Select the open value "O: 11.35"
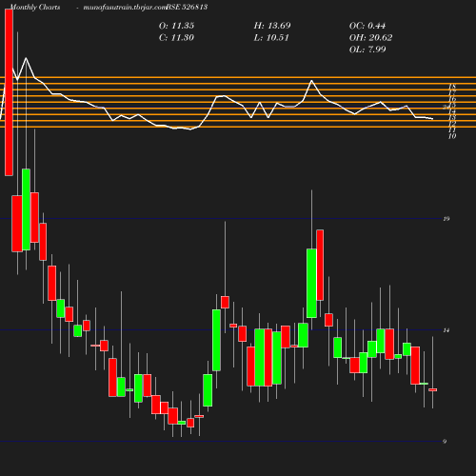476x476 pixels. pos(176,26)
